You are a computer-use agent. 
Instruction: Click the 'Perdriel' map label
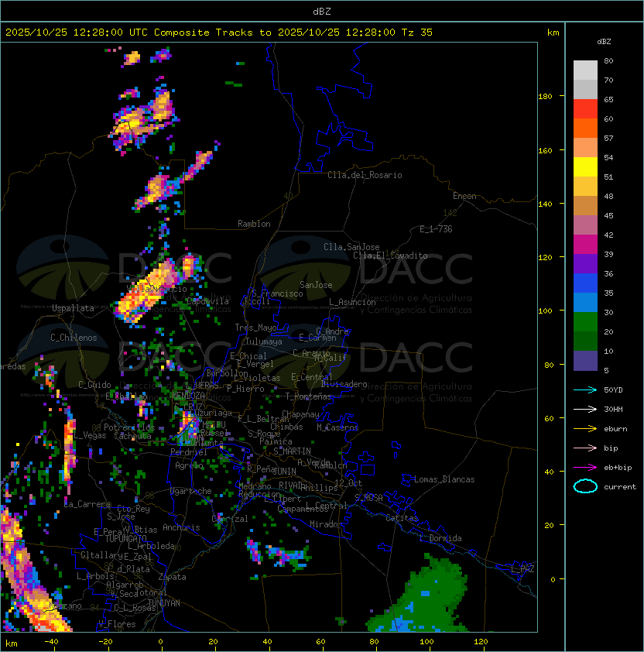pyautogui.click(x=189, y=452)
